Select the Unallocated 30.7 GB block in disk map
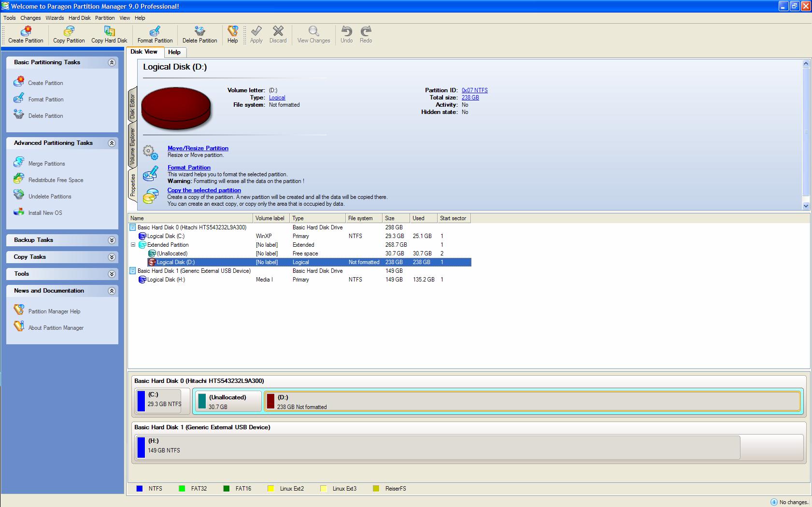 click(228, 402)
